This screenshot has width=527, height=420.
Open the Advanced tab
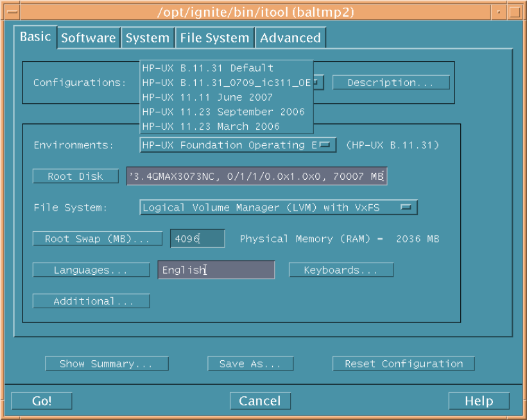[x=290, y=38]
